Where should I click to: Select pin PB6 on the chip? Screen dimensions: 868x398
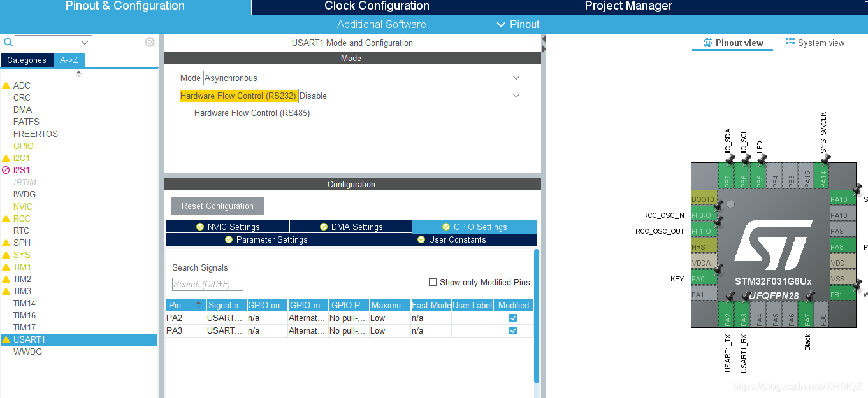click(743, 176)
